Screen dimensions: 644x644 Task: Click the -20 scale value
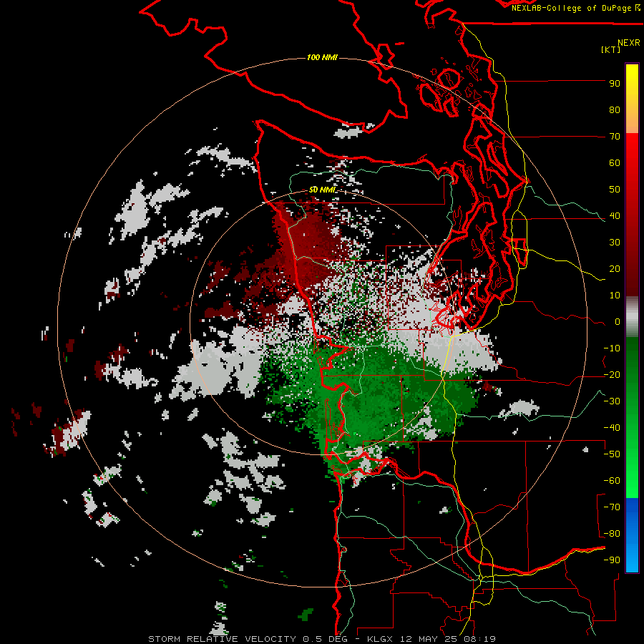(612, 374)
